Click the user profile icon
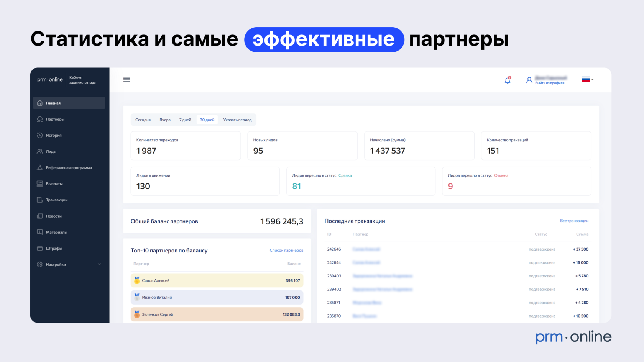Image resolution: width=644 pixels, height=362 pixels. (x=529, y=80)
